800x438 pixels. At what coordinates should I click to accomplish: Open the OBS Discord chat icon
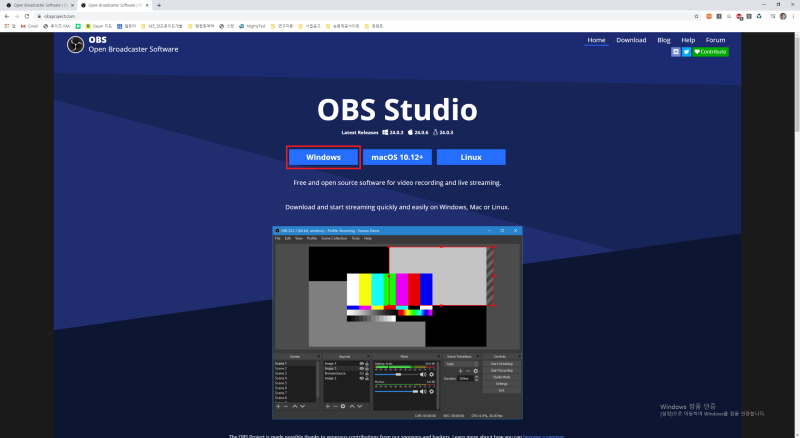(676, 52)
